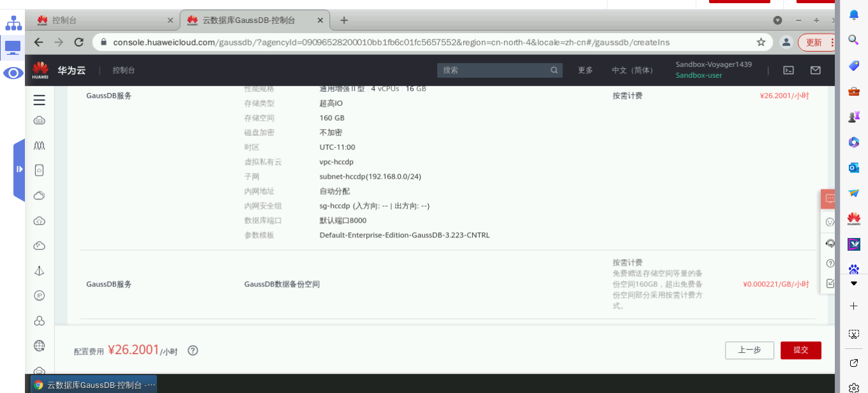Click the globe service icon in sidebar
The width and height of the screenshot is (868, 393).
point(39,346)
